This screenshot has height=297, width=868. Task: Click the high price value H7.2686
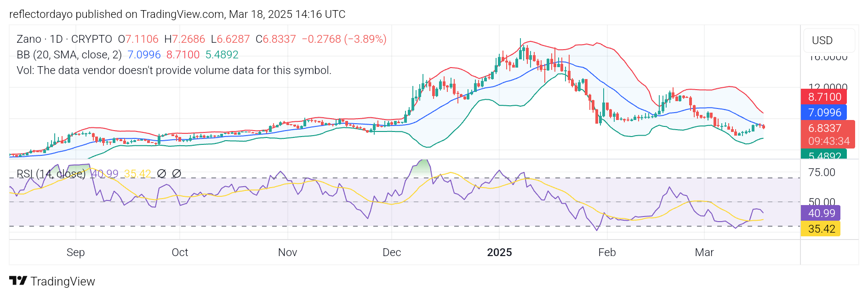[185, 39]
